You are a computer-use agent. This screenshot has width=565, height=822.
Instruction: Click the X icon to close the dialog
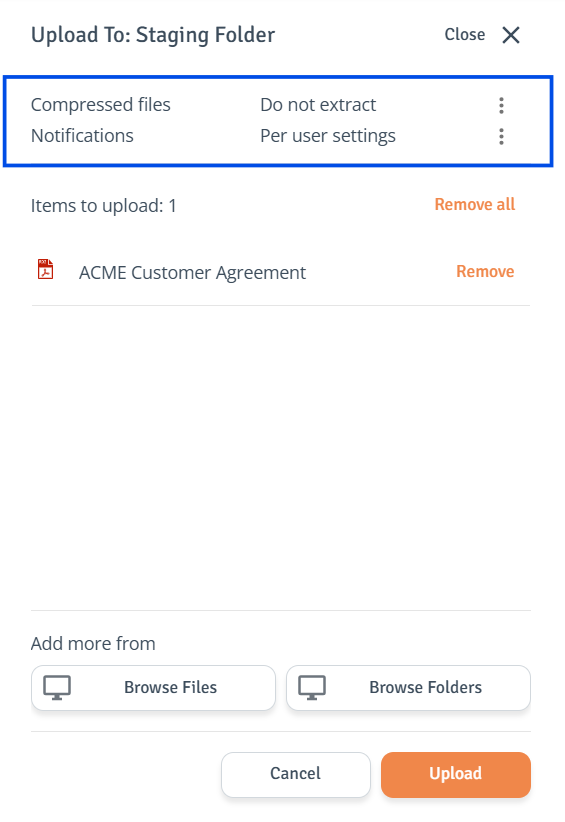click(x=511, y=35)
